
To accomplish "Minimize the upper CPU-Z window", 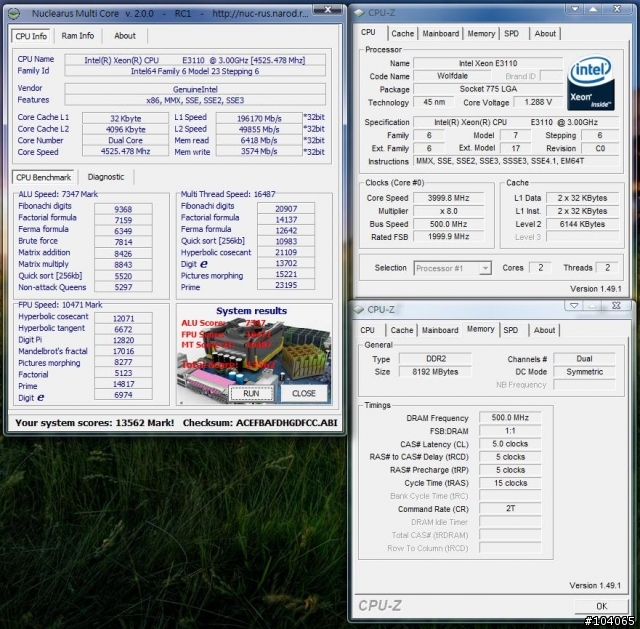I will pos(575,9).
